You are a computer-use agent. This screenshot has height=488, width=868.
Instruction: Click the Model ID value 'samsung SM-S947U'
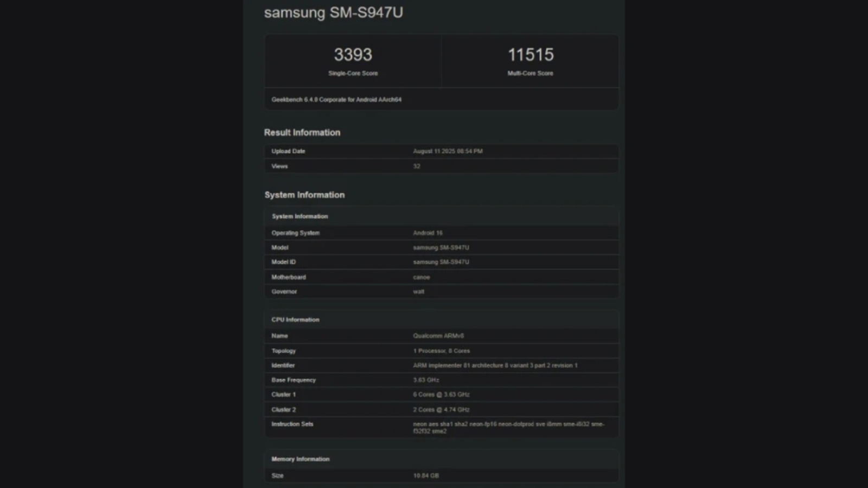(x=441, y=262)
